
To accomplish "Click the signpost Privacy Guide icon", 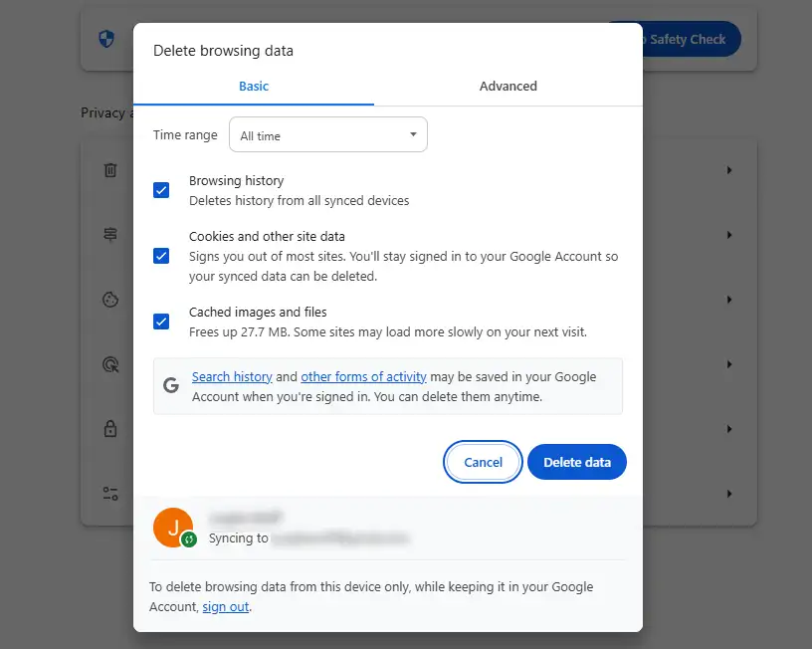I will click(110, 235).
